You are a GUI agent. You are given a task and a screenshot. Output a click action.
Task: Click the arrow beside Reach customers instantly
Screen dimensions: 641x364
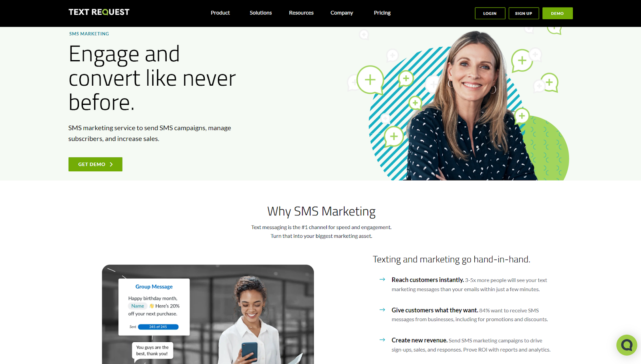click(x=382, y=280)
